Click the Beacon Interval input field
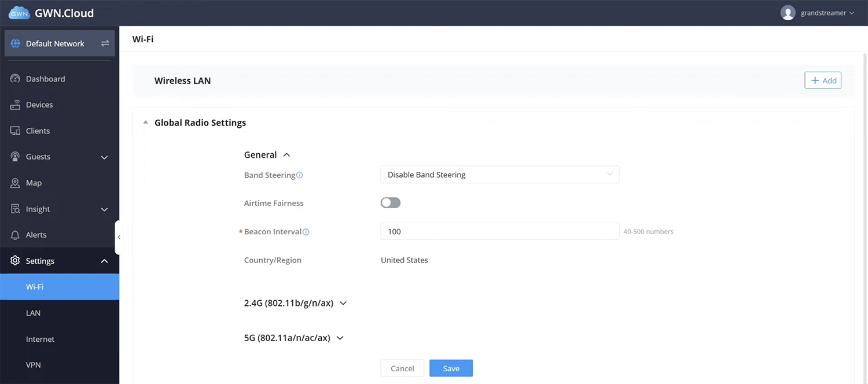 coord(499,231)
